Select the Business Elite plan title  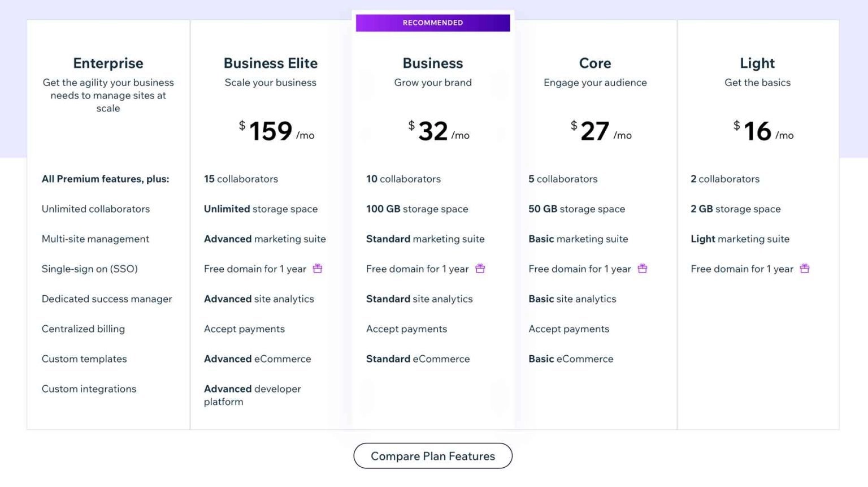pos(271,63)
